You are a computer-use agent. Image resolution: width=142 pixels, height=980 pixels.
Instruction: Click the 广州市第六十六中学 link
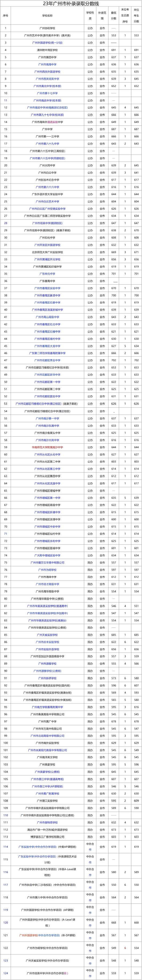(47, 187)
